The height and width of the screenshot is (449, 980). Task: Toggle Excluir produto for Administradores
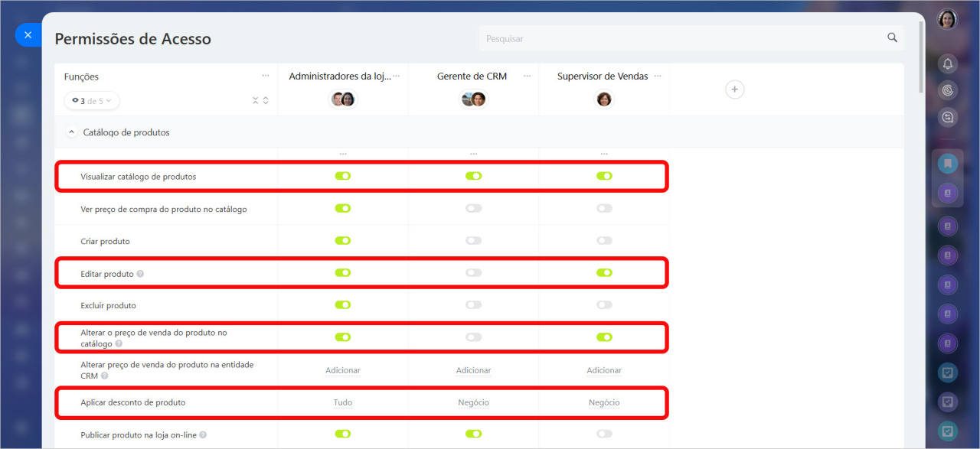coord(343,304)
